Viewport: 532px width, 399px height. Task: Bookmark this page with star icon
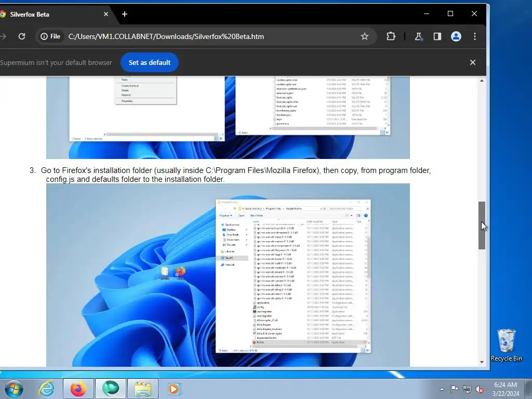point(364,36)
